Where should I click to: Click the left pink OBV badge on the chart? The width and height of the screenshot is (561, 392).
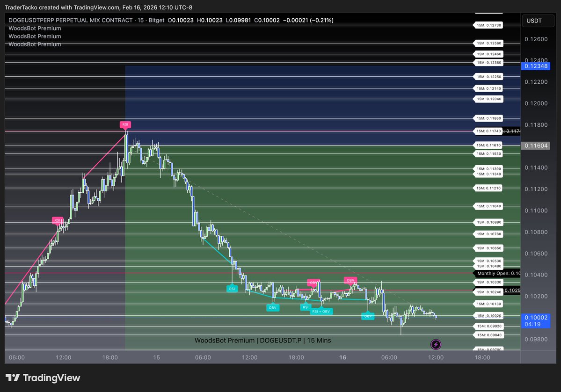[312, 283]
